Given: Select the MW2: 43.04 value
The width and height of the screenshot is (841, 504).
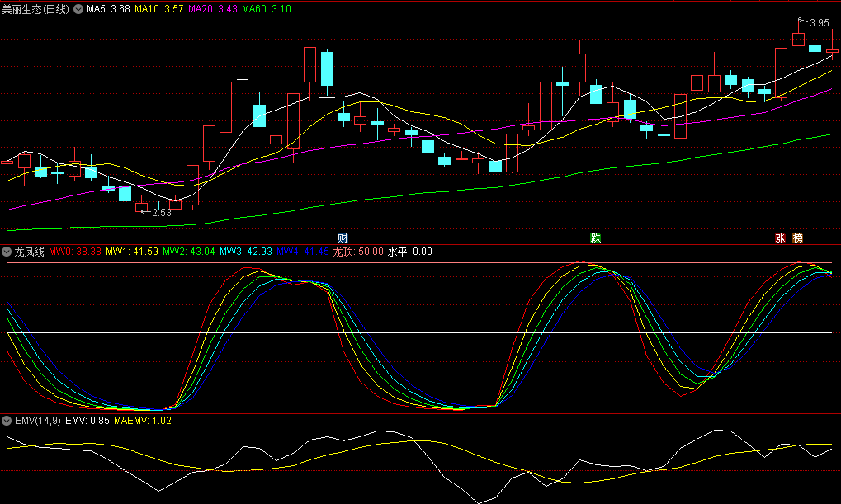Looking at the screenshot, I should [189, 252].
